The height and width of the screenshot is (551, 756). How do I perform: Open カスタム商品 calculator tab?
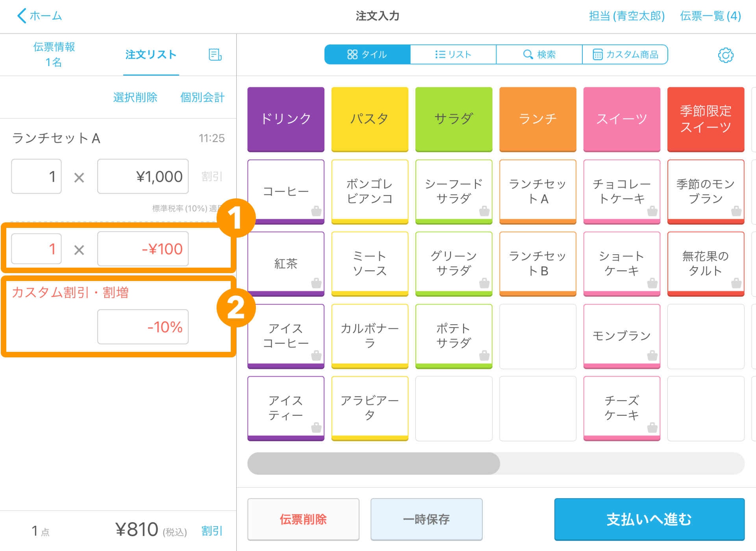[x=625, y=54]
